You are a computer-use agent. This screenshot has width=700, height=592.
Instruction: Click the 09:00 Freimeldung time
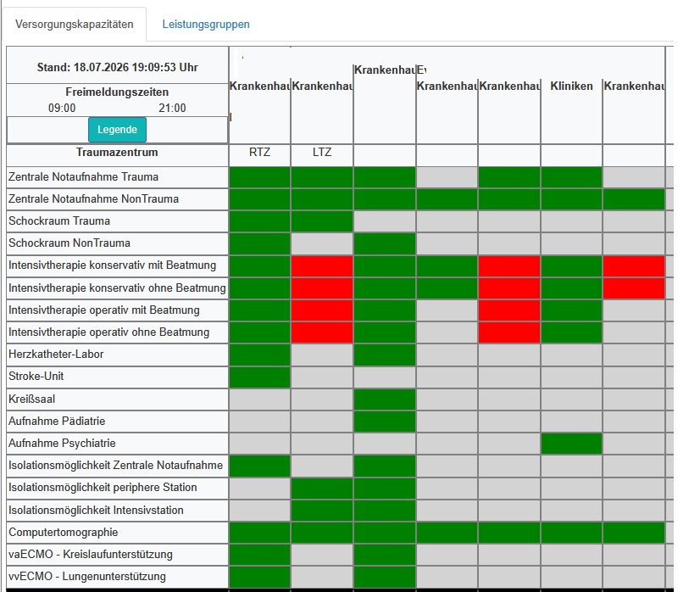click(x=62, y=108)
